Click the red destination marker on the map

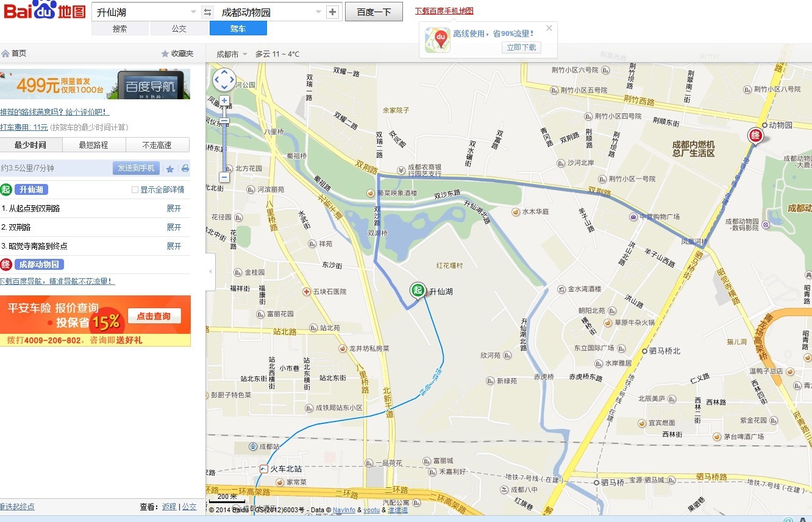pos(755,136)
